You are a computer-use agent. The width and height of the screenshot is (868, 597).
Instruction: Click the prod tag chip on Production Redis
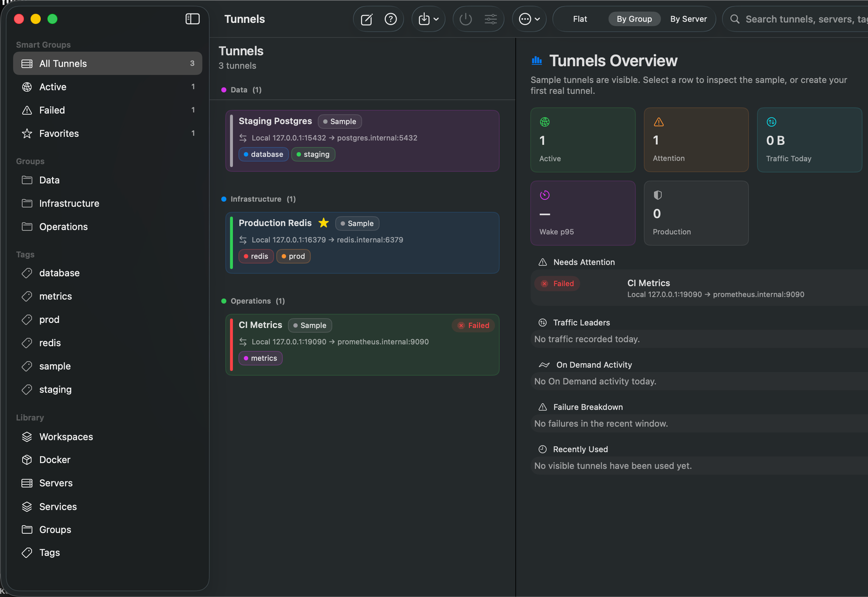tap(293, 256)
